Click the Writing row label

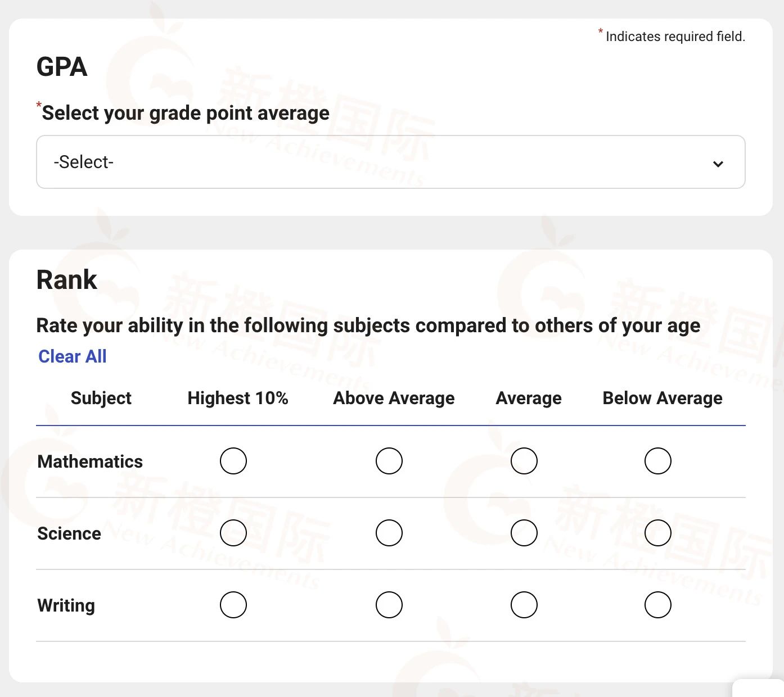66,605
